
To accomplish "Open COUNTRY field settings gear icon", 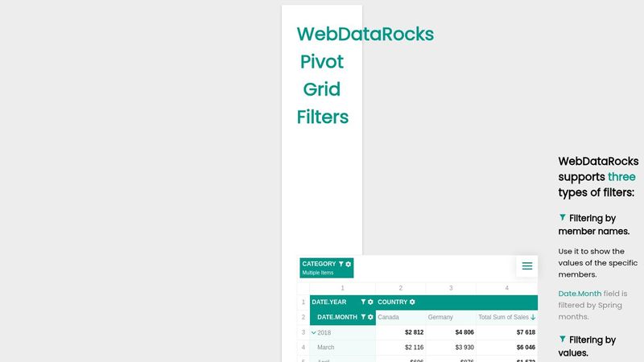I will [412, 302].
